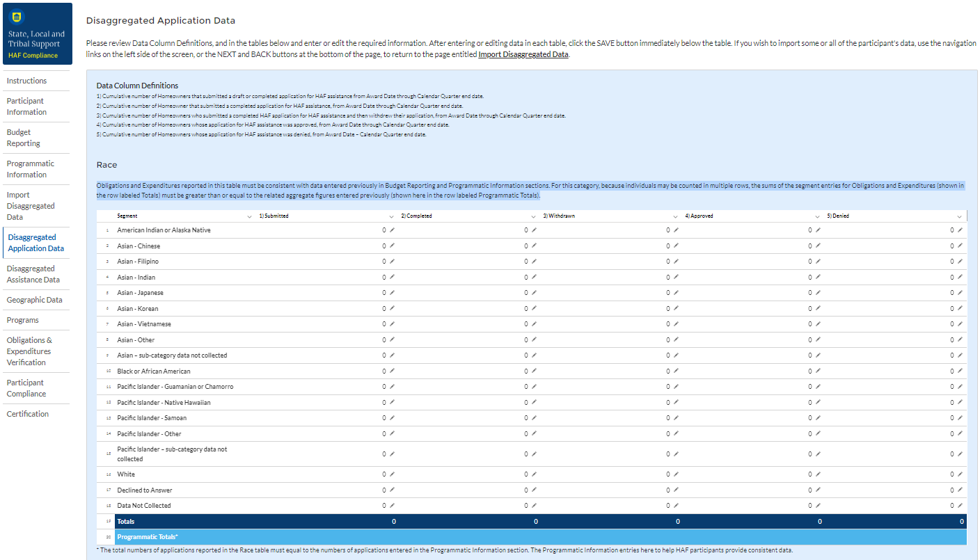Open Geographic Data in sidebar
Viewport: 980px width, 560px height.
point(35,300)
